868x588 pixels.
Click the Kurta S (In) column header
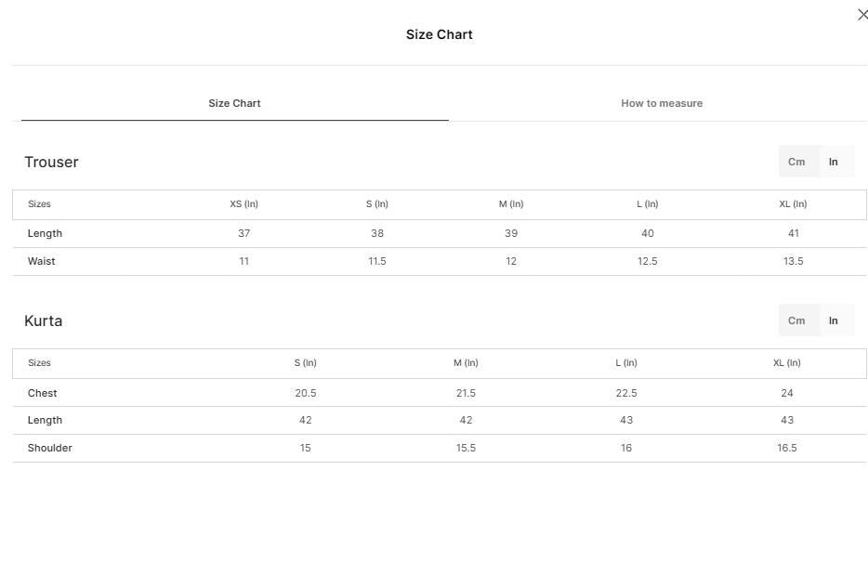[x=305, y=363]
